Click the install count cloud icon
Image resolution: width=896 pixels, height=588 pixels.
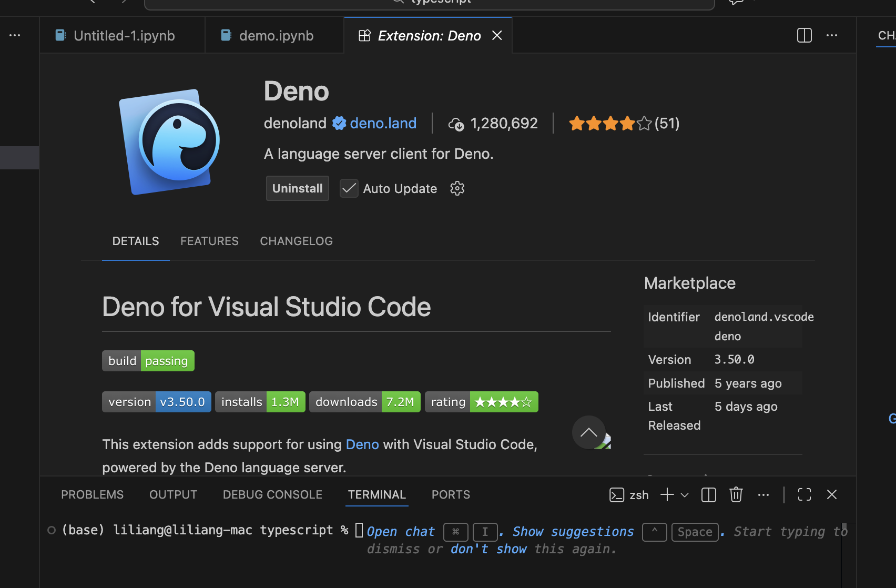(x=456, y=124)
